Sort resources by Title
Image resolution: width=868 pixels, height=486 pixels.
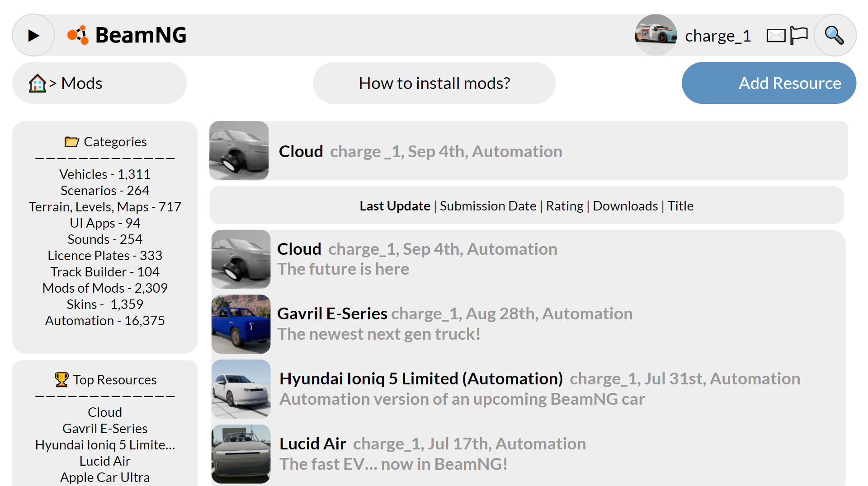[x=680, y=206]
